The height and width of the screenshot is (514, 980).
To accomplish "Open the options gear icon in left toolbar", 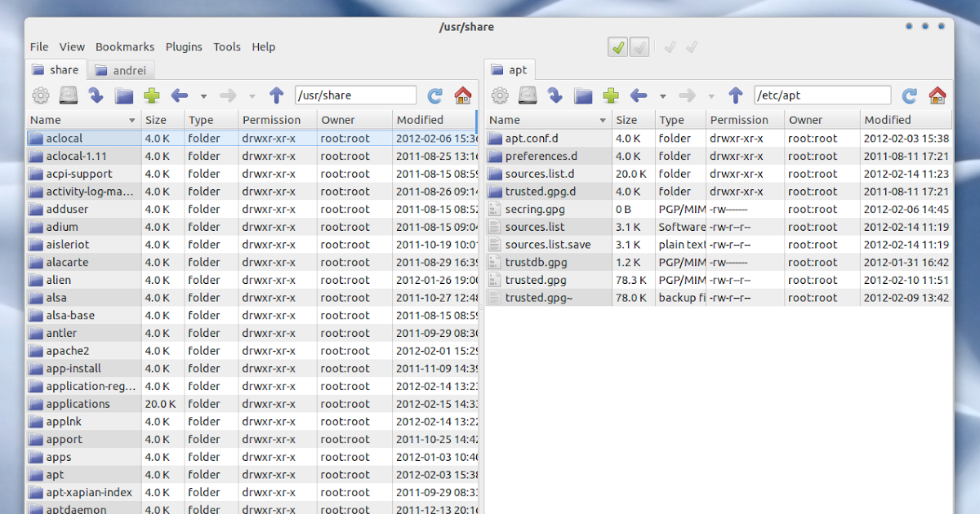I will [40, 95].
